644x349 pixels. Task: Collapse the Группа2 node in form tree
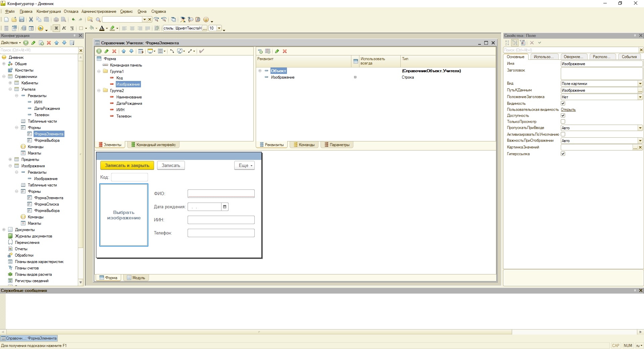pyautogui.click(x=99, y=91)
